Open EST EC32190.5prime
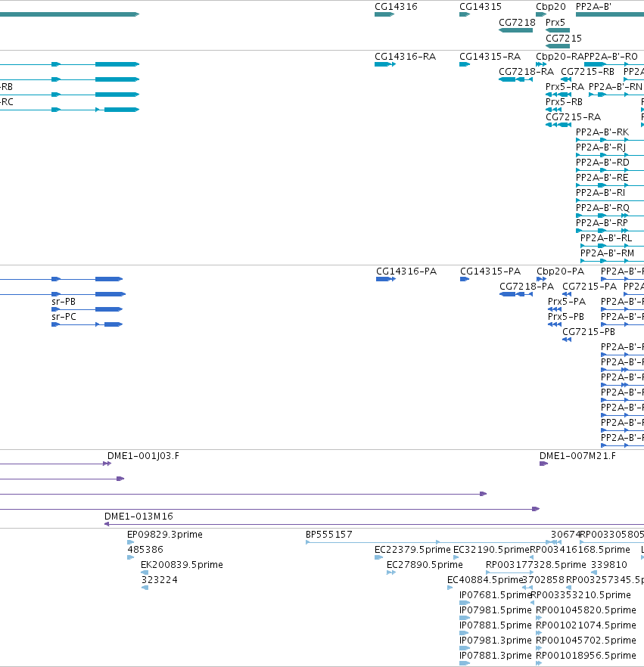Image resolution: width=644 pixels, height=667 pixels. coord(456,557)
